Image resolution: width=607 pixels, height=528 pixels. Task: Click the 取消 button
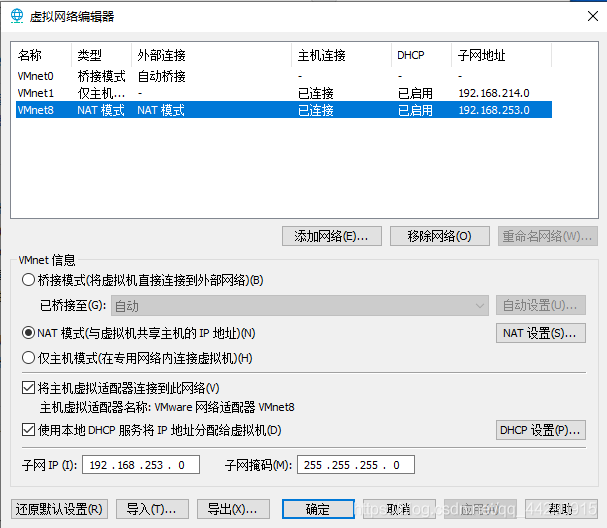click(x=399, y=509)
